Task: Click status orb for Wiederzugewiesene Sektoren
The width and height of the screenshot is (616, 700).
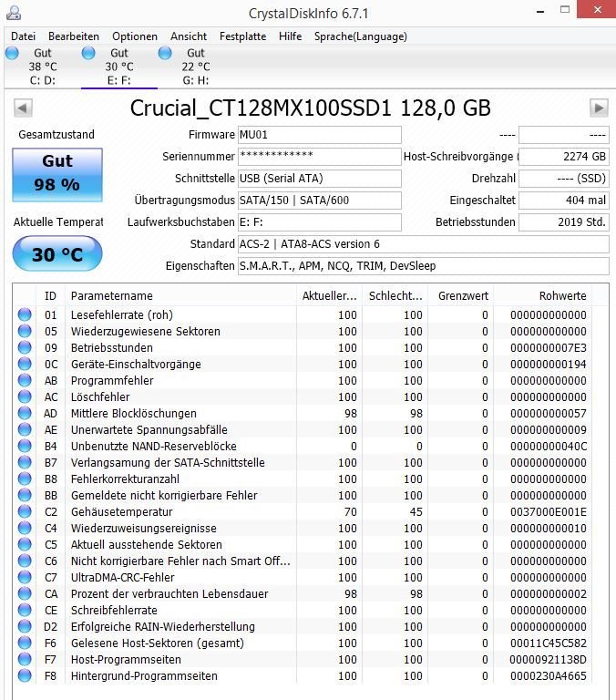Action: 25,331
